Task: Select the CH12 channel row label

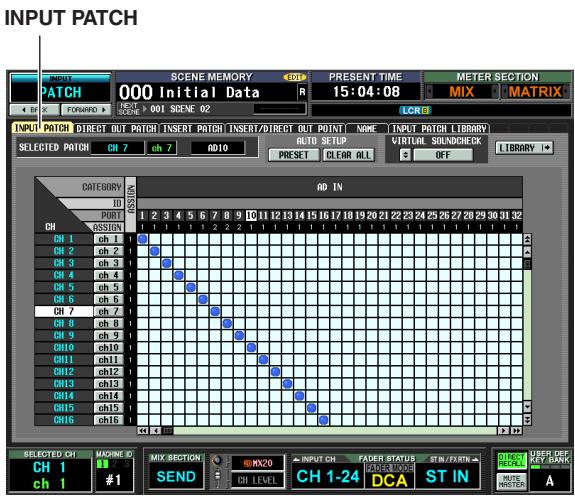Action: pos(63,372)
